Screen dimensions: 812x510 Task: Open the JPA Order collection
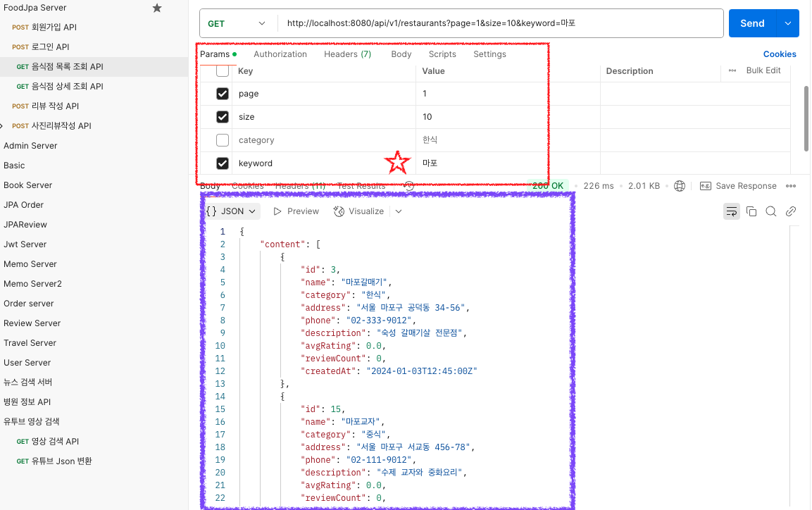coord(24,205)
